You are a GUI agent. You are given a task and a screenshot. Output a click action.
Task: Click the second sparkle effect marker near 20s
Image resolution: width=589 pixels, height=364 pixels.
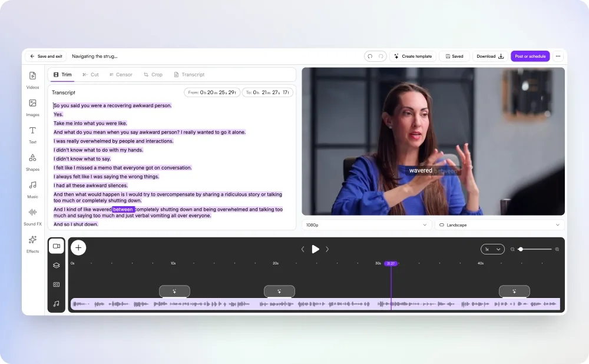(x=279, y=291)
